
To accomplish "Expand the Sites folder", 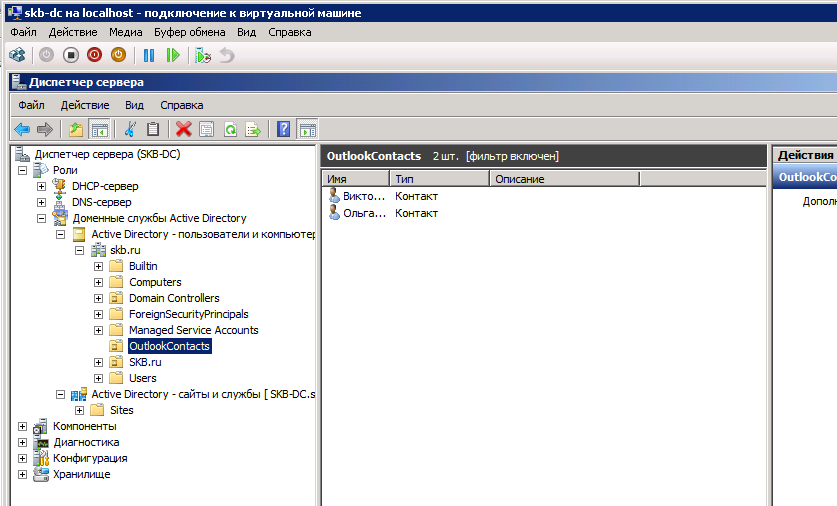I will tap(80, 410).
